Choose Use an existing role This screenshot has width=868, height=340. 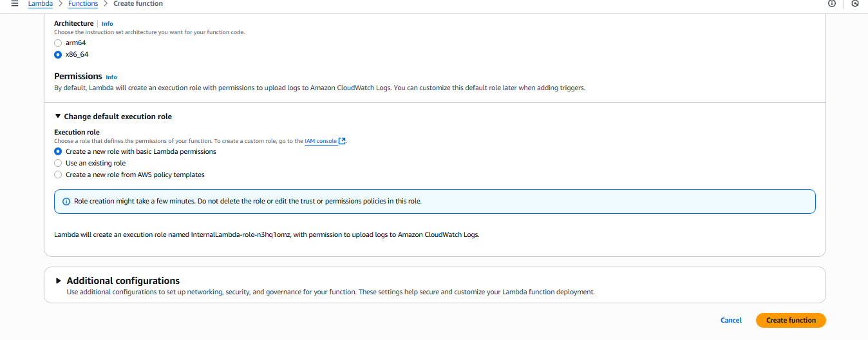[58, 164]
